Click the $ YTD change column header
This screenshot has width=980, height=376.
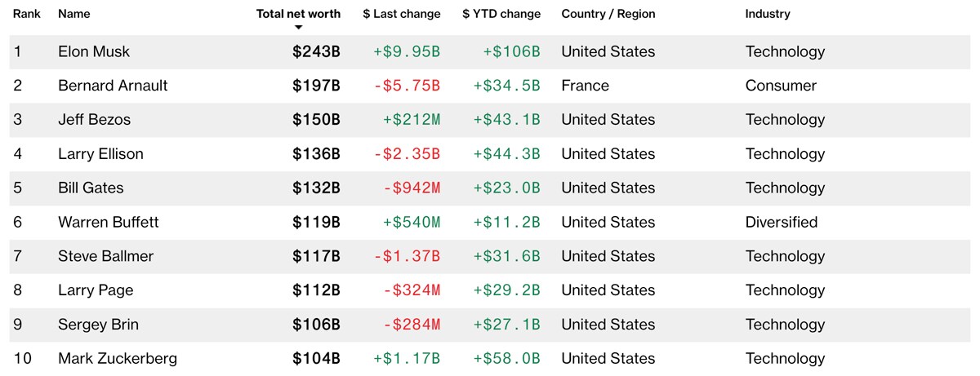click(501, 14)
